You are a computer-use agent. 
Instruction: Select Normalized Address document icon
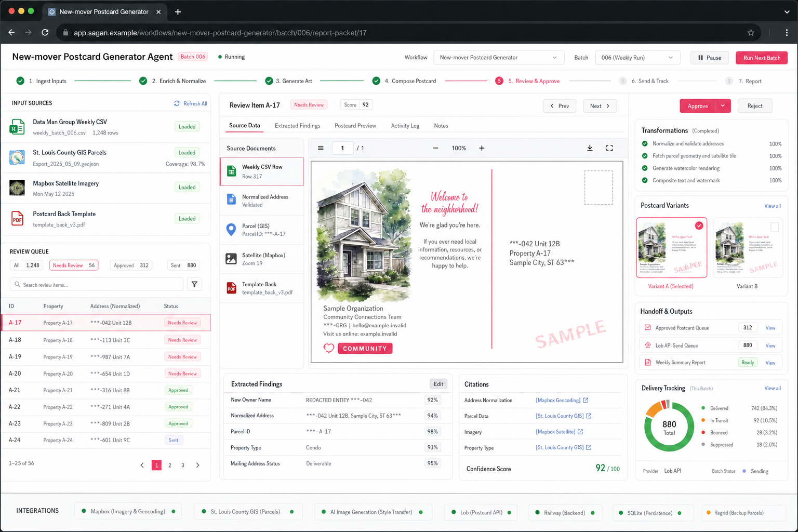231,200
